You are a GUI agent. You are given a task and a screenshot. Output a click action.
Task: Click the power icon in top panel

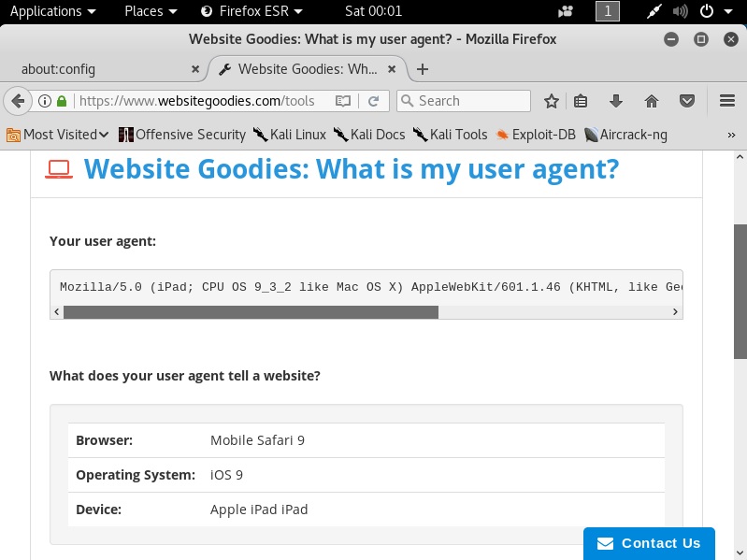(x=706, y=11)
